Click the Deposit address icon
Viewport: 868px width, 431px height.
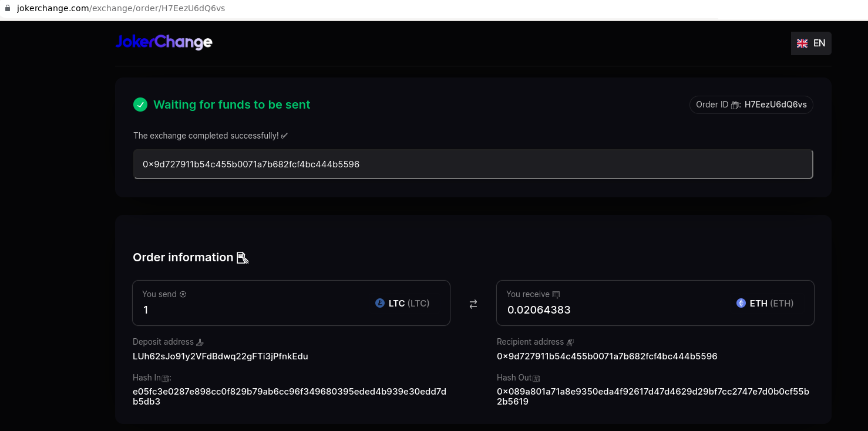pyautogui.click(x=200, y=342)
